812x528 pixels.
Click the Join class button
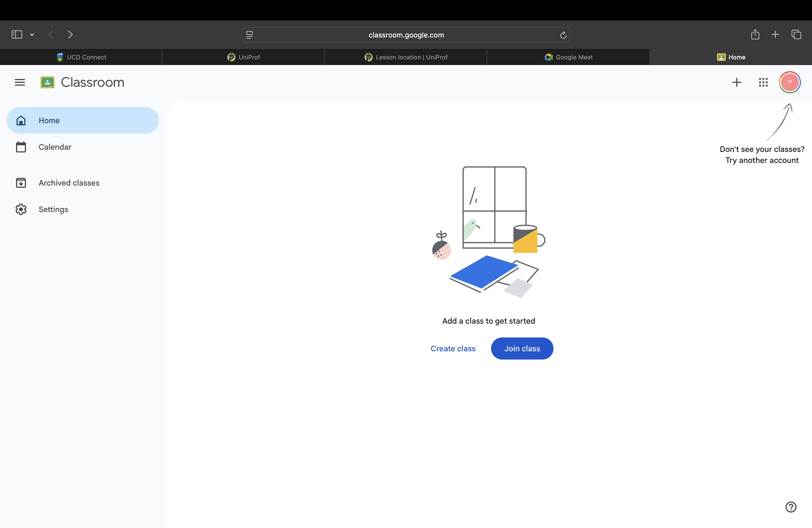522,348
